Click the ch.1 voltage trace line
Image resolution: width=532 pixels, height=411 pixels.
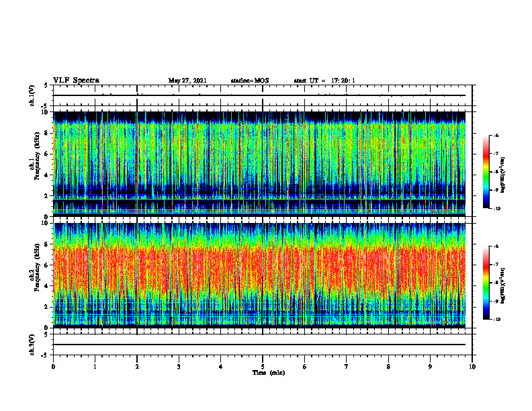coord(259,95)
